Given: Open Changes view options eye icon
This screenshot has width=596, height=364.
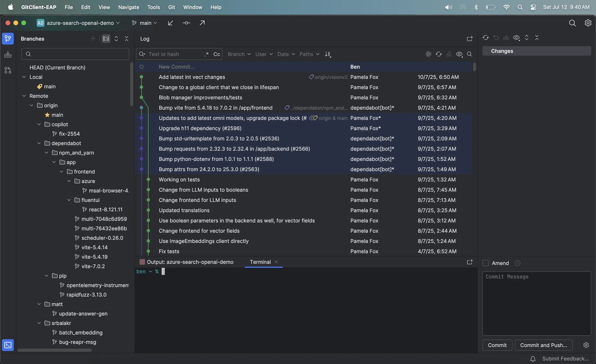Looking at the screenshot, I should (517, 38).
